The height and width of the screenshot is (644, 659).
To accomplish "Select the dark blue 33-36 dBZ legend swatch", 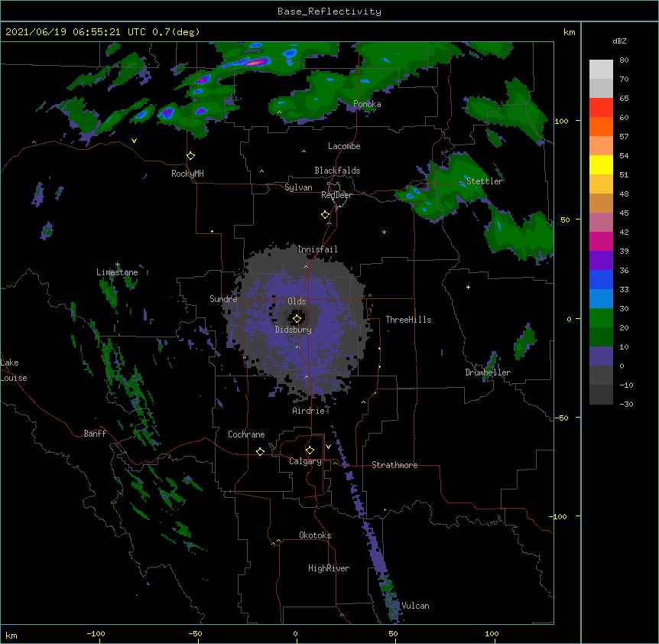I will 601,279.
